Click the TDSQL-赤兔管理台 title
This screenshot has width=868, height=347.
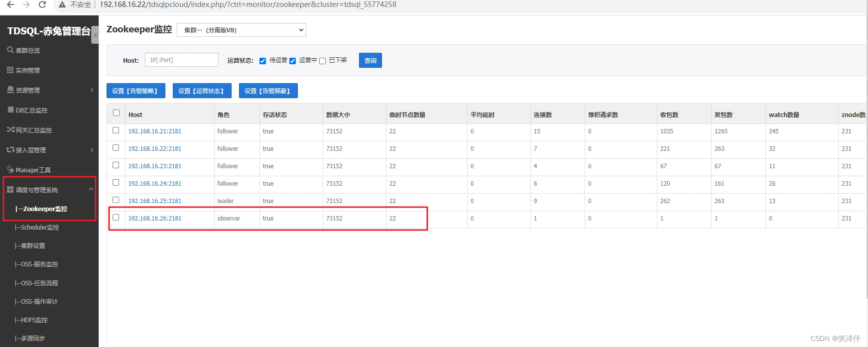pos(49,31)
